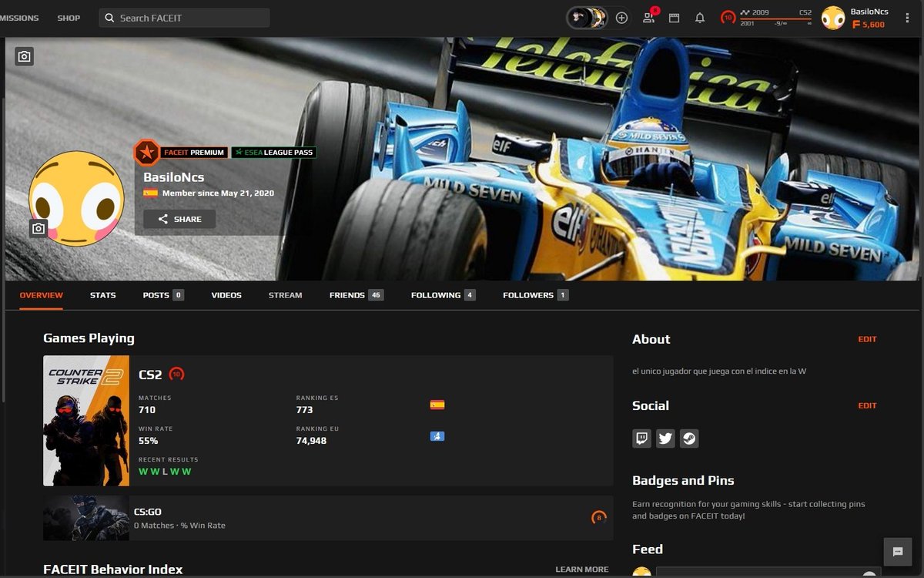Click the recent results W W L W W
This screenshot has width=924, height=578.
coord(165,472)
